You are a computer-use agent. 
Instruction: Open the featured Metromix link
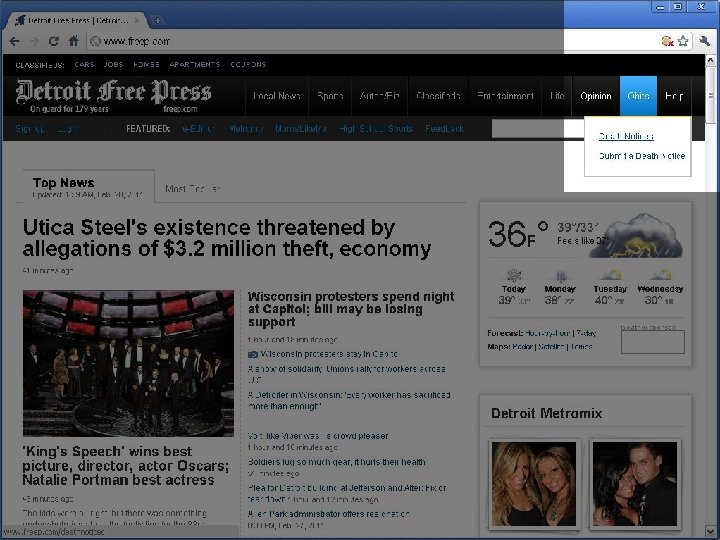246,129
